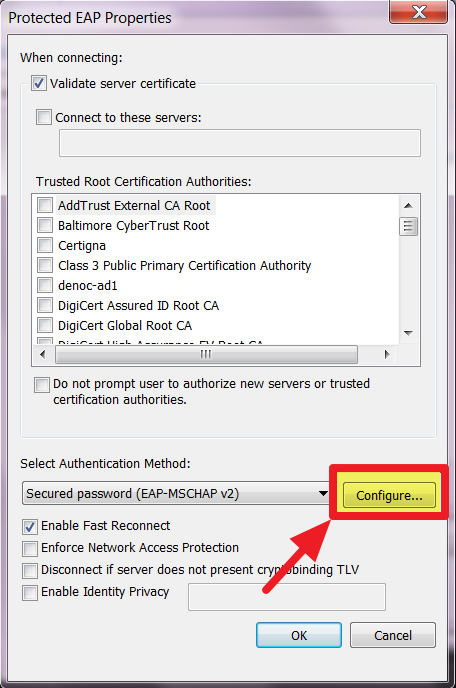This screenshot has height=688, width=456.
Task: Click the horizontal scroll right arrow
Action: (387, 354)
